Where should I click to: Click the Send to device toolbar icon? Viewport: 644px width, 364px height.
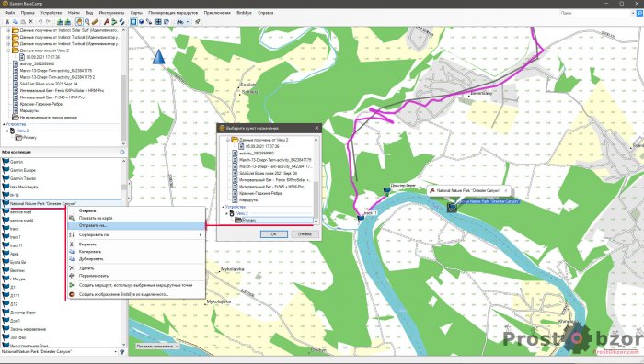click(x=60, y=22)
